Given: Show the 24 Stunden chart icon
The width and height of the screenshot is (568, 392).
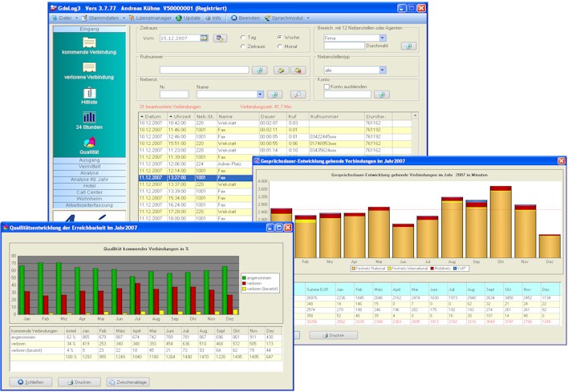Looking at the screenshot, I should [x=88, y=118].
